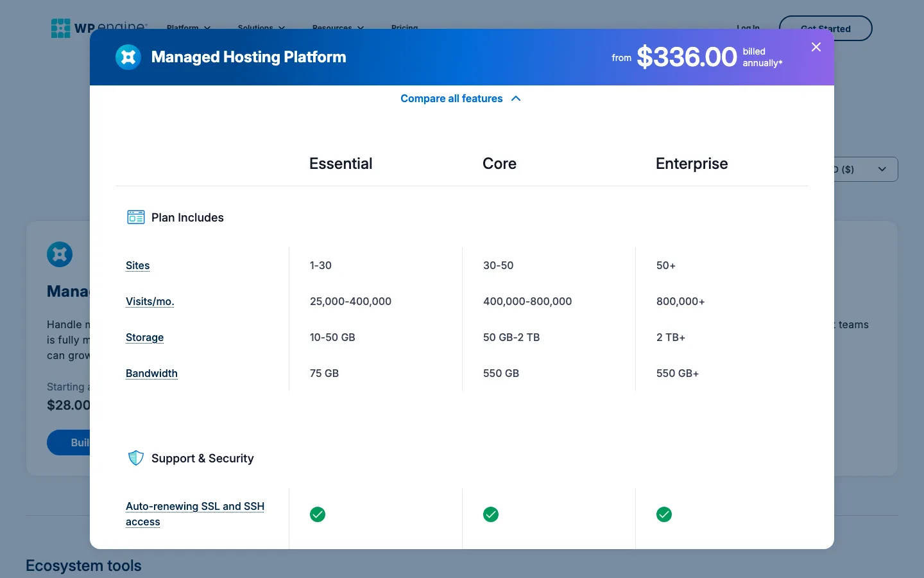Click the 2 TB+ storage value
Viewport: 924px width, 578px height.
point(671,337)
